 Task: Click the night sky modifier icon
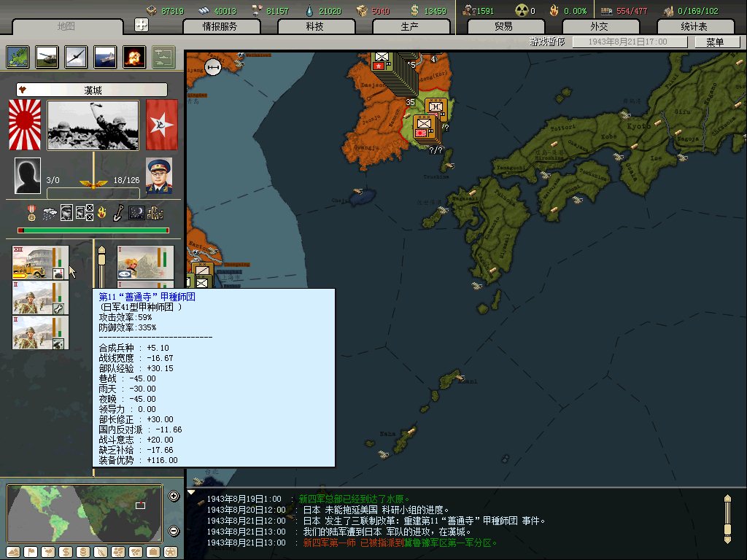tap(136, 213)
